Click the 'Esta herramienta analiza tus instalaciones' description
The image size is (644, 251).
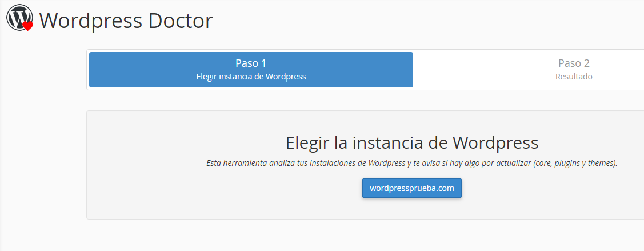point(411,163)
